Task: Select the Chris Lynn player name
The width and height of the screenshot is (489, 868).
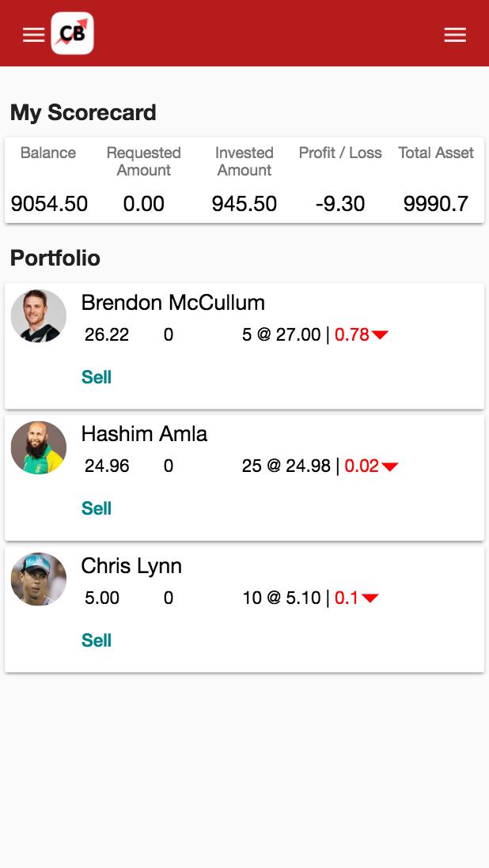Action: click(131, 566)
